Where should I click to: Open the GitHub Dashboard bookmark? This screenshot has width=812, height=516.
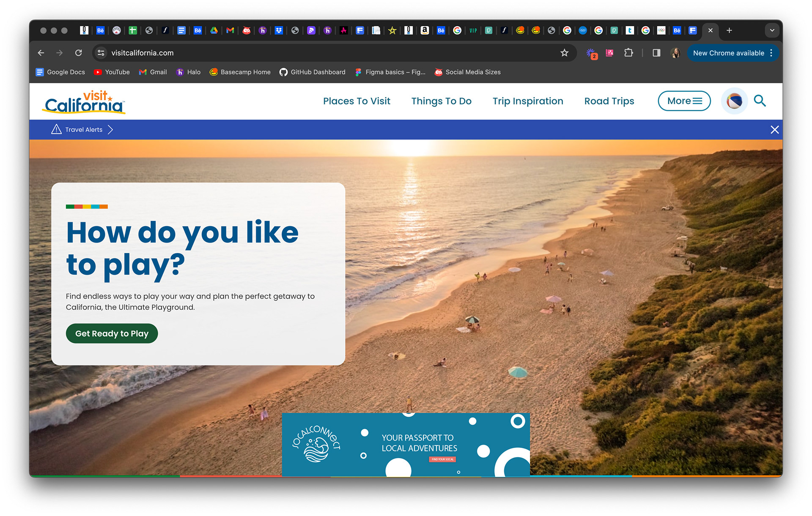coord(313,72)
